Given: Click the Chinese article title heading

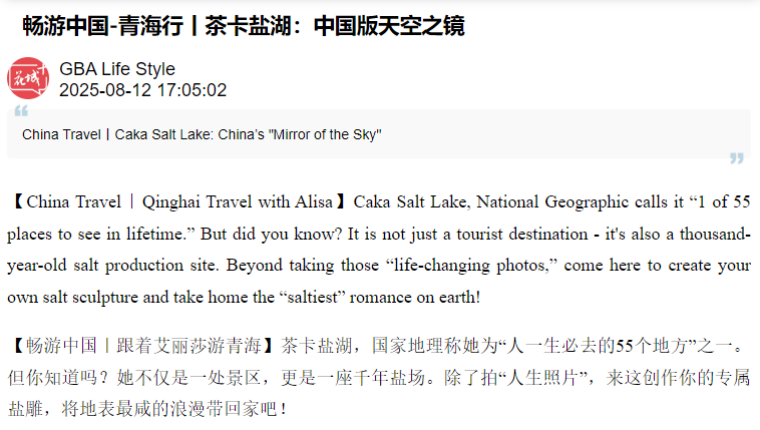Looking at the screenshot, I should tap(243, 27).
